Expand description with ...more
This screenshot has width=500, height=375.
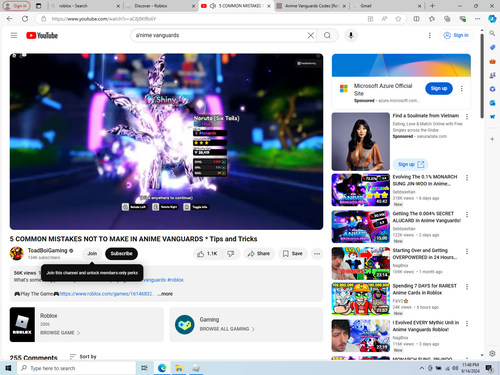tap(165, 294)
